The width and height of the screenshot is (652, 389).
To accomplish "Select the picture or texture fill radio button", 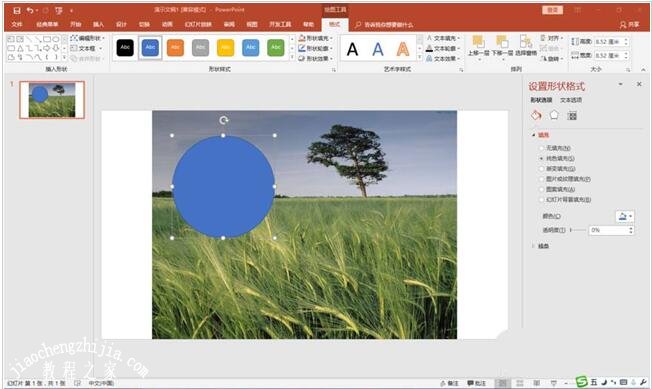I will click(541, 179).
